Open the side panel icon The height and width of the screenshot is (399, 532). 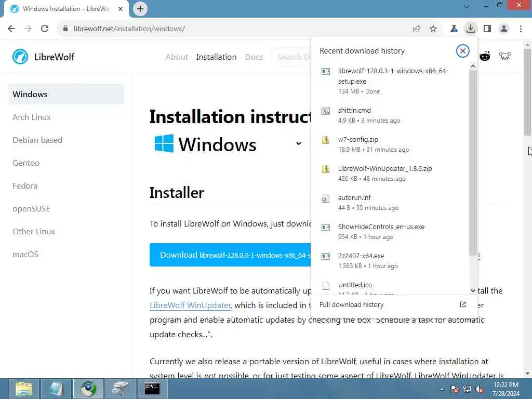487,29
